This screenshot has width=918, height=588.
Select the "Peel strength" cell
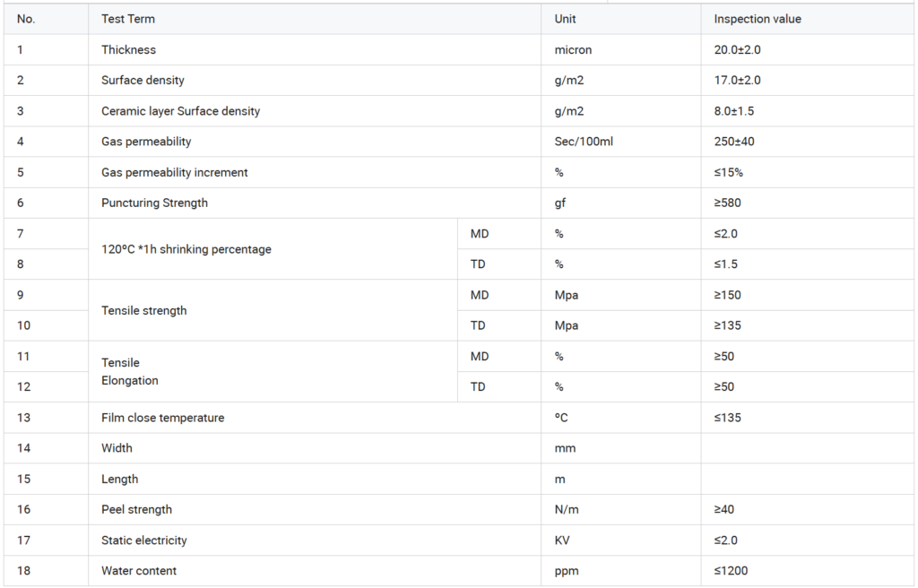coord(136,509)
